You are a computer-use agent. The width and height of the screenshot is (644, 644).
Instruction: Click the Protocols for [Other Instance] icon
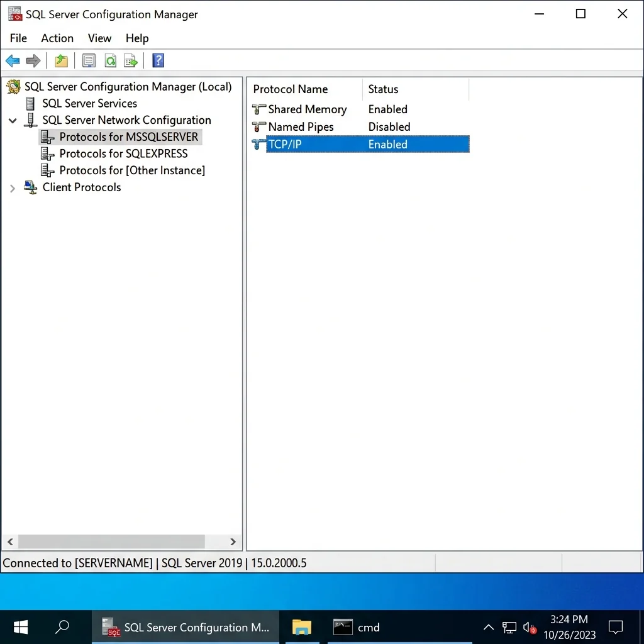[x=47, y=170]
